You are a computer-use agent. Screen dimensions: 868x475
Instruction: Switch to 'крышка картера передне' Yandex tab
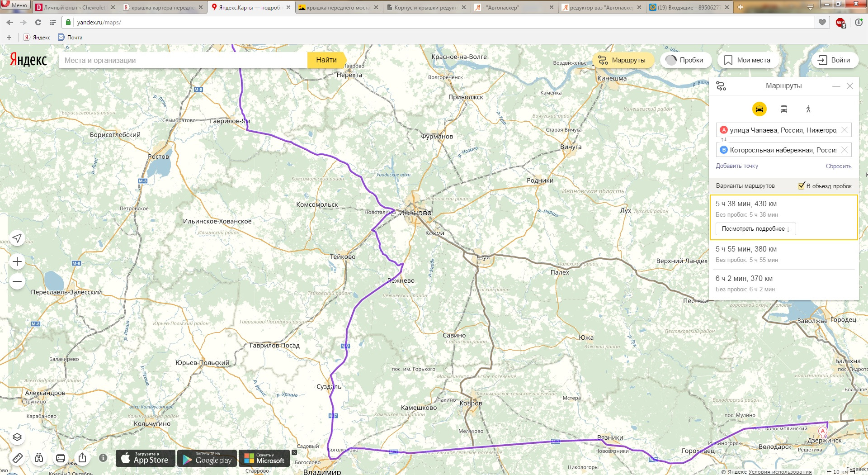163,7
